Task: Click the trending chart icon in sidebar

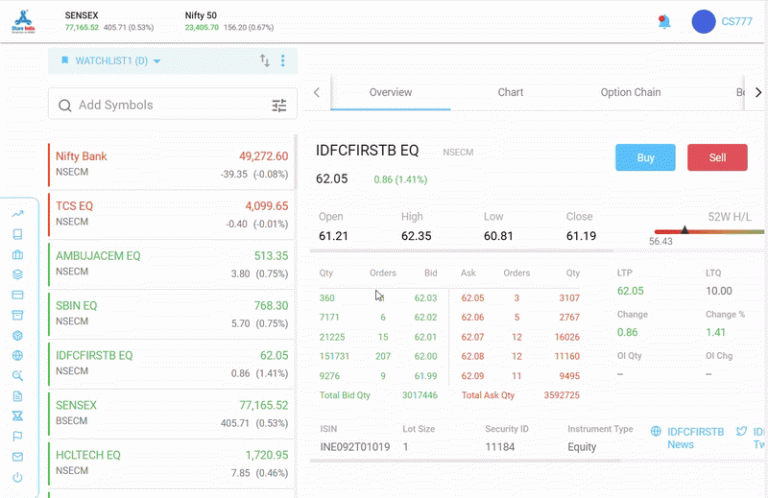Action: 17,214
